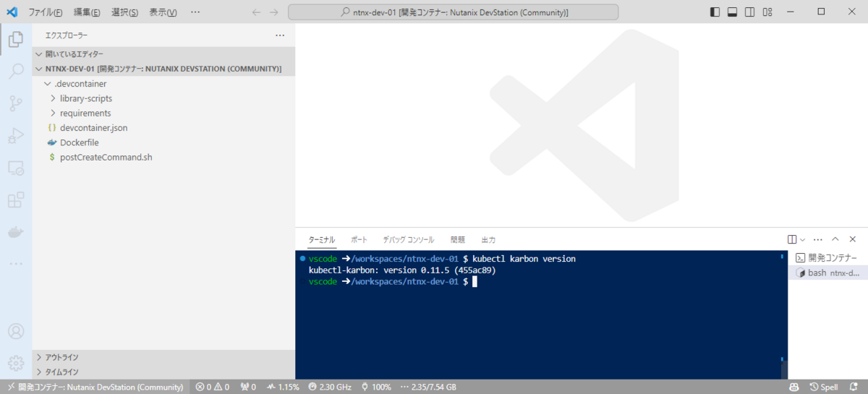
Task: Toggle Spell checker in status bar
Action: click(824, 387)
